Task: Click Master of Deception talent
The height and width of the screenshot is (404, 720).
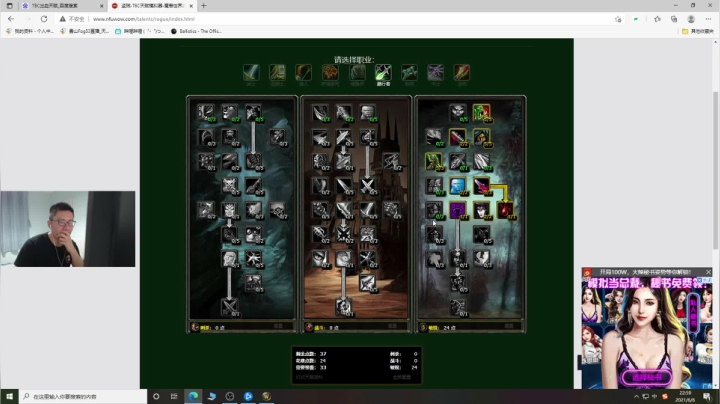Action: [x=457, y=112]
